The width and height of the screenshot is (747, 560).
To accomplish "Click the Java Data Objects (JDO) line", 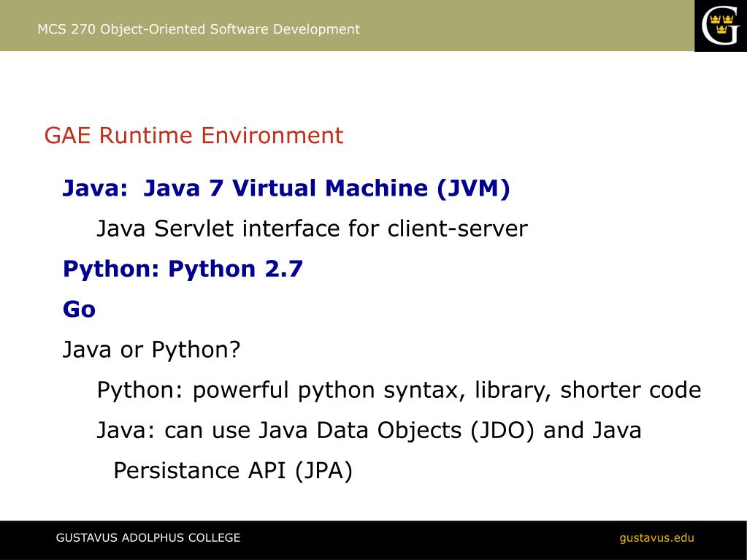I will coord(369,431).
